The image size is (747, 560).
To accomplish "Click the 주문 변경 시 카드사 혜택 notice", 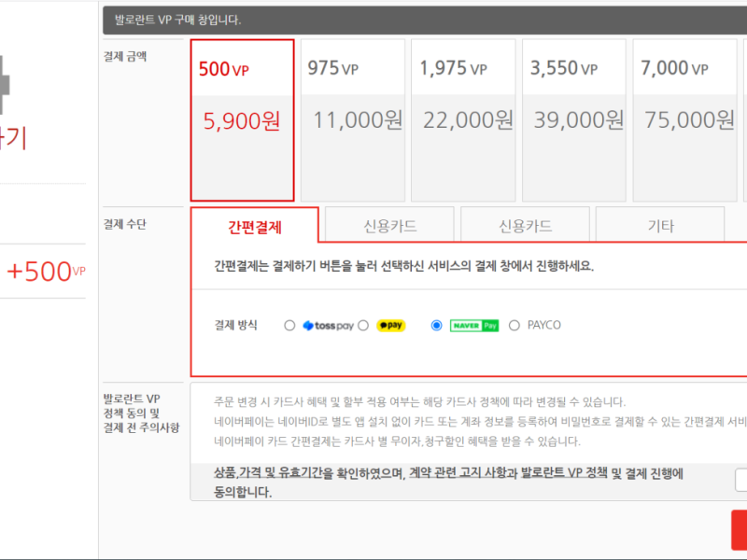I will (x=419, y=402).
